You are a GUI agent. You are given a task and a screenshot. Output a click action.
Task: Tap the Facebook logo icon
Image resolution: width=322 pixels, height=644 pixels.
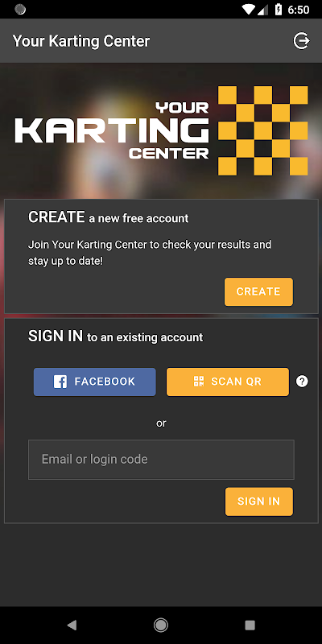pyautogui.click(x=60, y=382)
